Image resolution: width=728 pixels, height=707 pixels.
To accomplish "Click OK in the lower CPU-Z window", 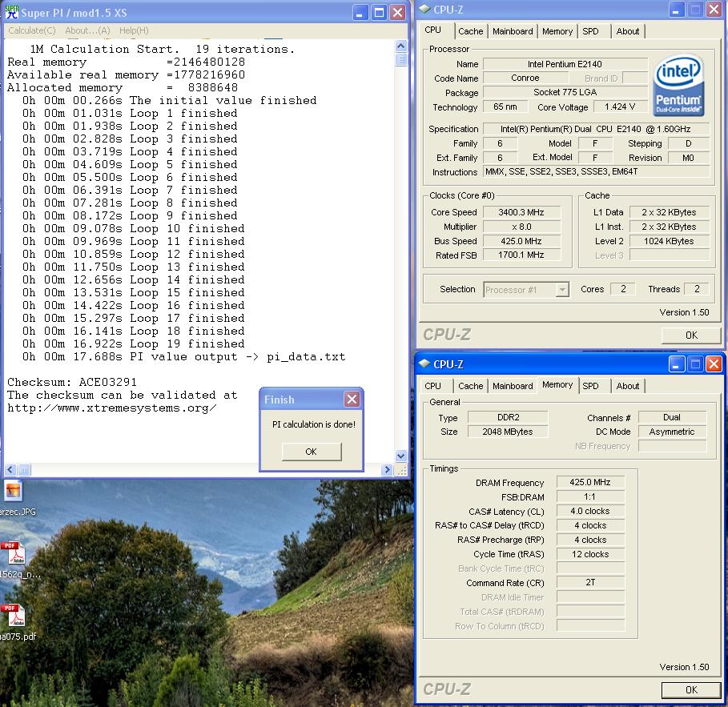I will (691, 690).
